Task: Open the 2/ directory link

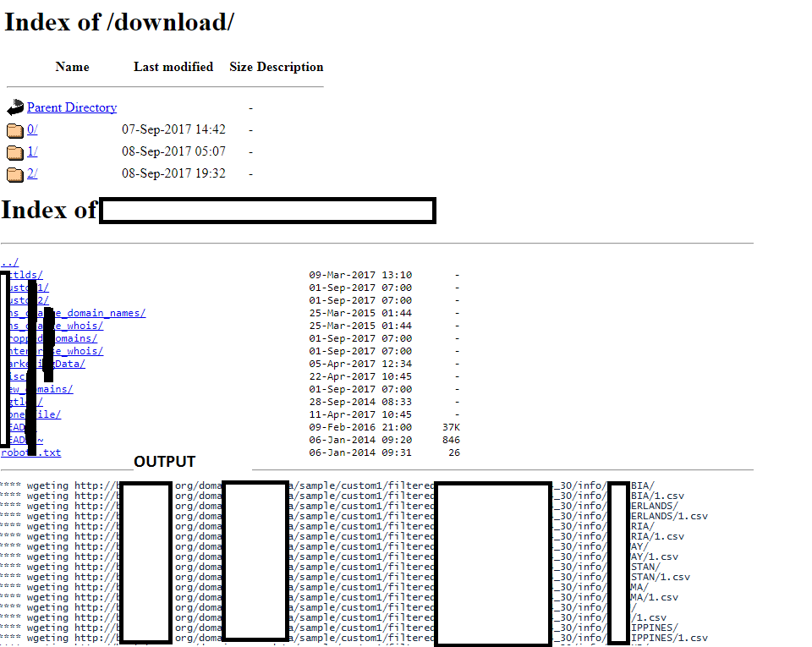Action: 32,173
